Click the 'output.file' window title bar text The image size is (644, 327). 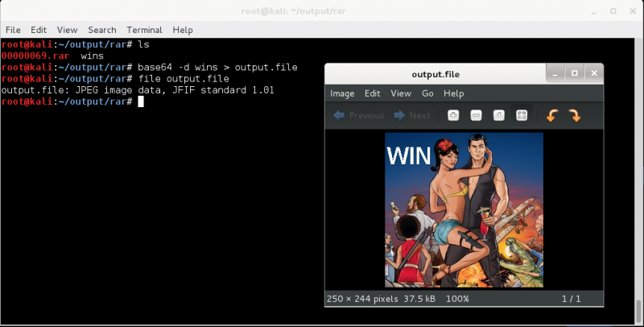[436, 74]
